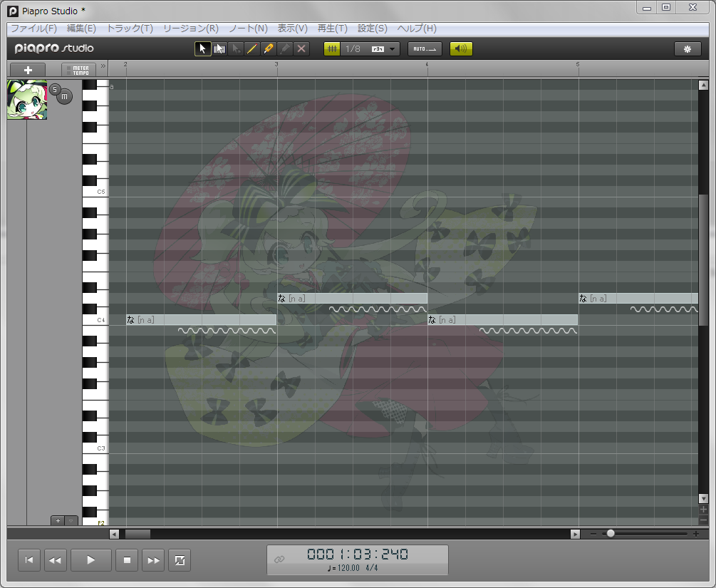This screenshot has width=716, height=588.
Task: Open the METER TEMPO panel
Action: coord(78,70)
